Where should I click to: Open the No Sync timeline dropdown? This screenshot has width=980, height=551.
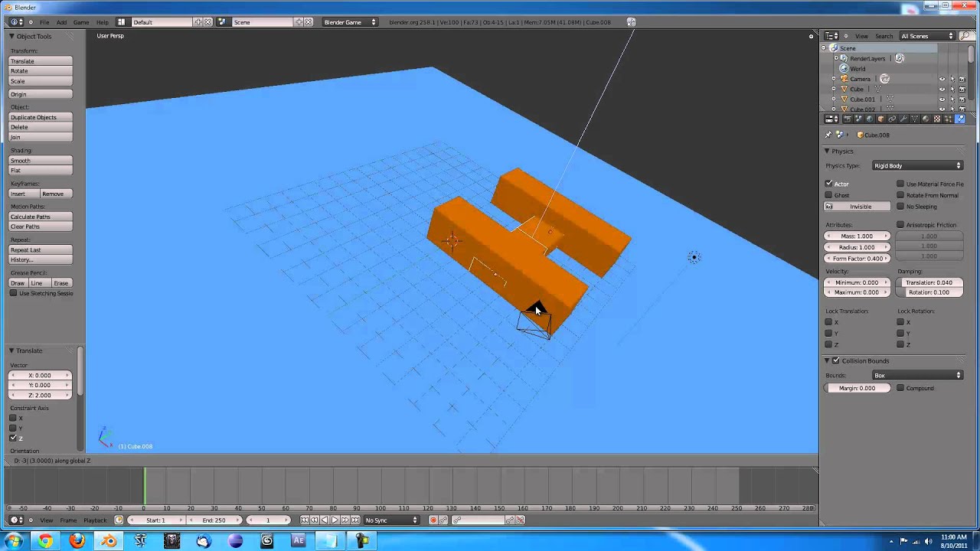point(391,520)
